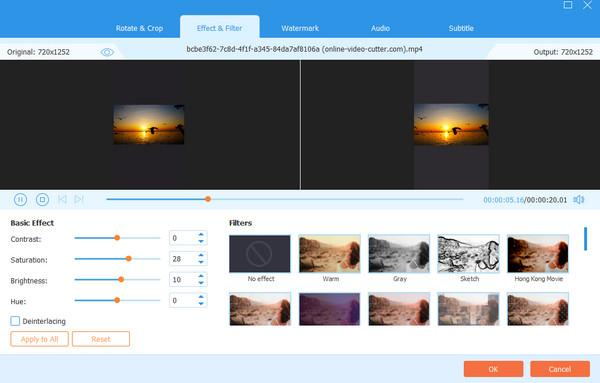
Task: Cancel the edit dialog
Action: pyautogui.click(x=560, y=369)
